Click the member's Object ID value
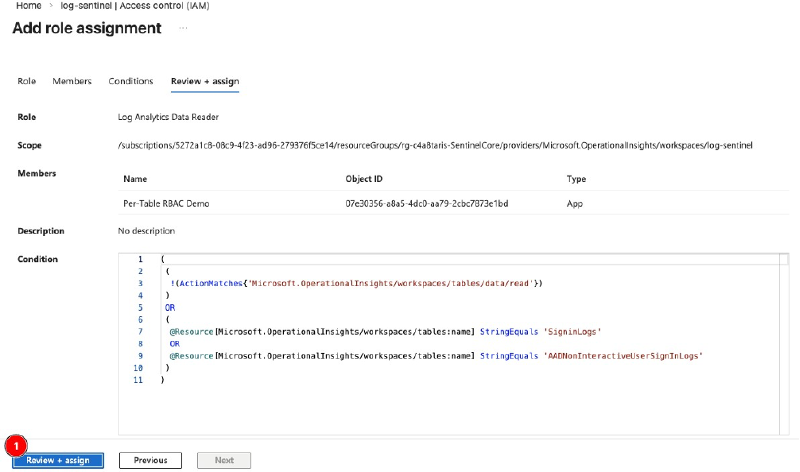The image size is (800, 472). [x=427, y=204]
